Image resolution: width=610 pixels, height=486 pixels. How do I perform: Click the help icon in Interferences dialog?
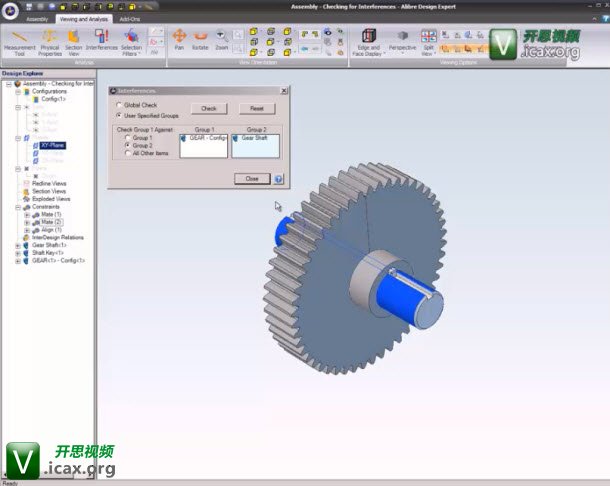coord(279,179)
